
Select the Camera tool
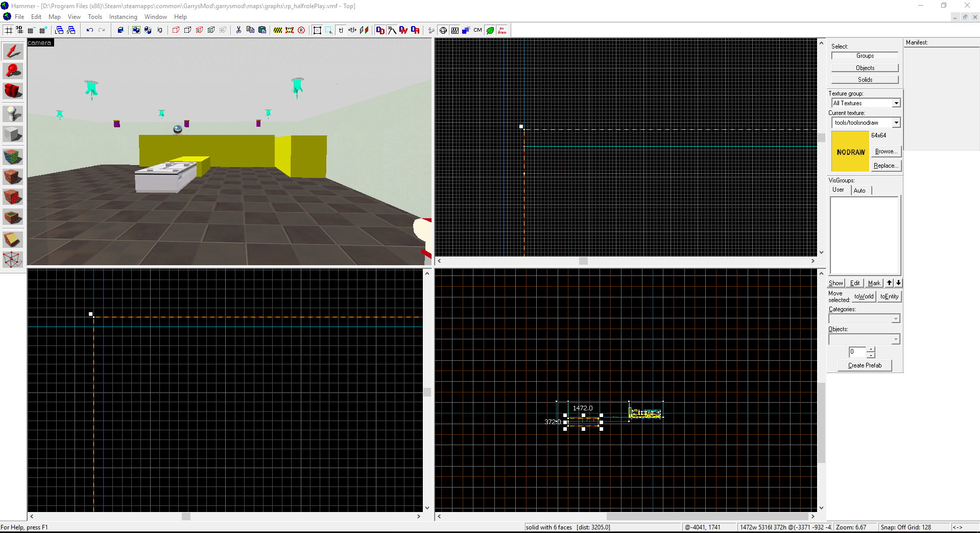(x=13, y=91)
